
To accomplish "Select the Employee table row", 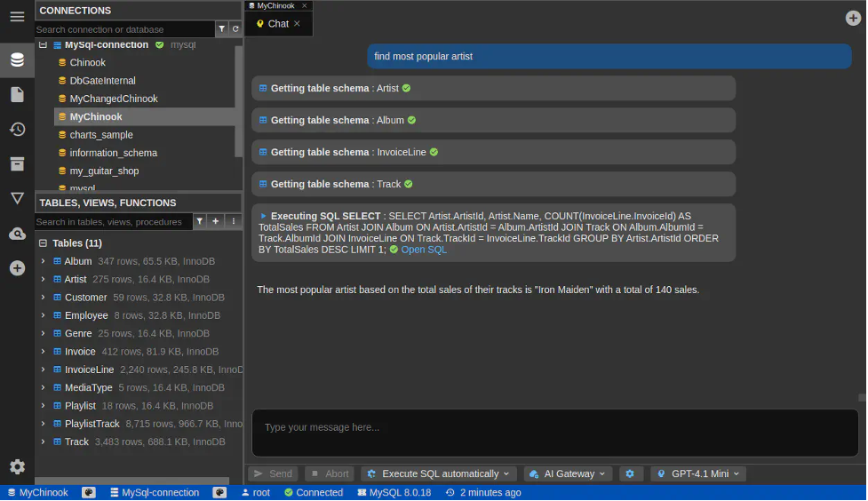I will (x=139, y=315).
